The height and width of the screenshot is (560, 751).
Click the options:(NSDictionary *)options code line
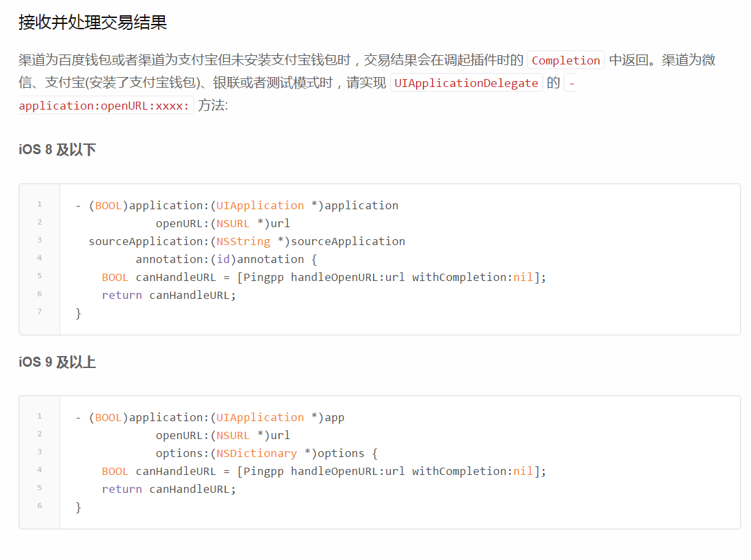[266, 453]
